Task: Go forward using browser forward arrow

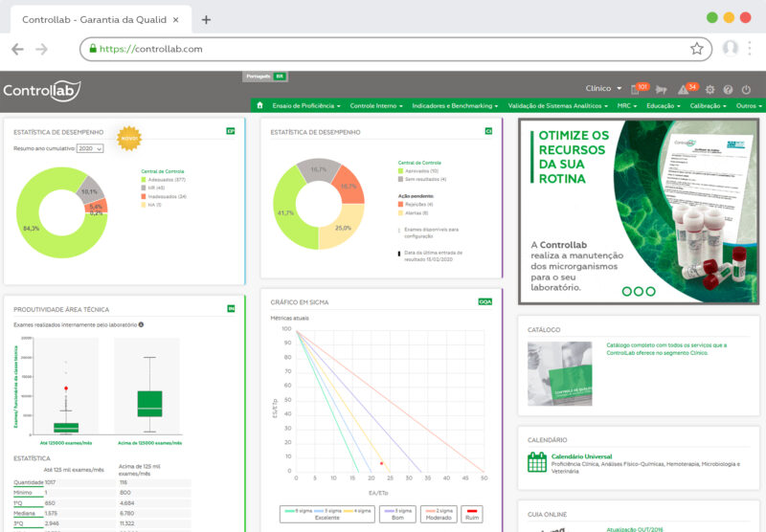Action: pyautogui.click(x=41, y=49)
